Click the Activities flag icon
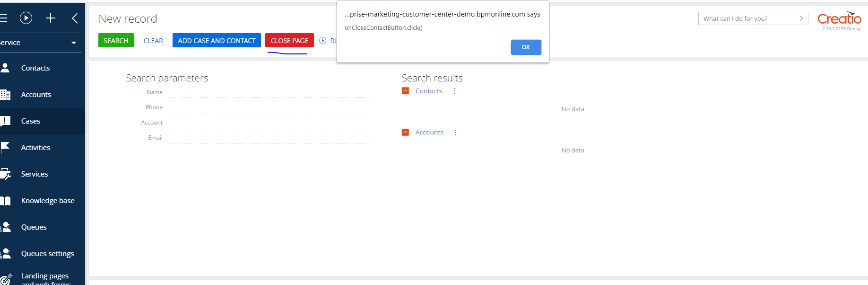The image size is (868, 285). 5,148
